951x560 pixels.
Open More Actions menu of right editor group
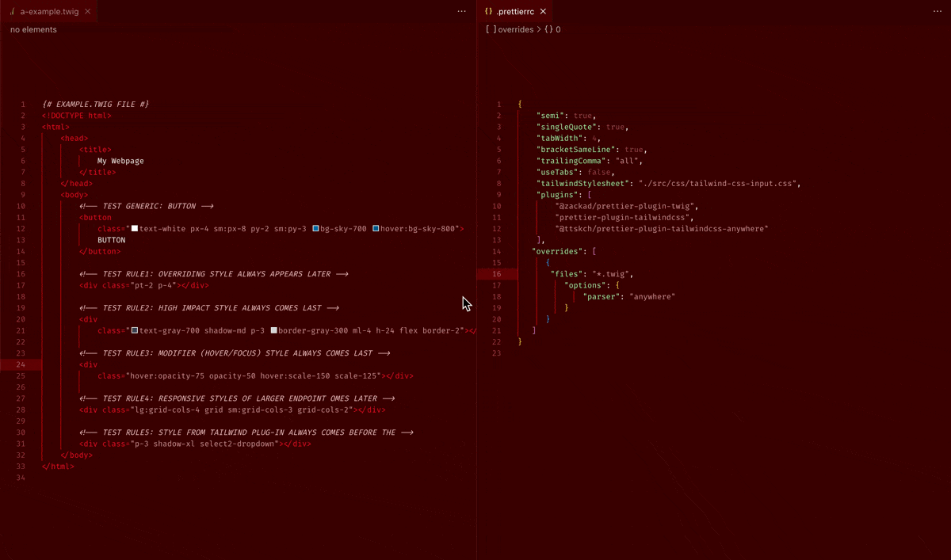938,12
